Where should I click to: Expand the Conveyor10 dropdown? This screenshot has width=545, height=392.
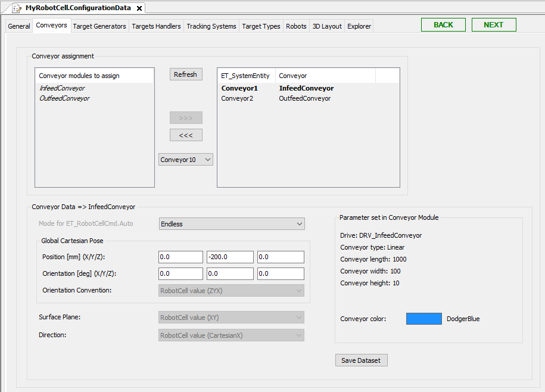pyautogui.click(x=186, y=160)
